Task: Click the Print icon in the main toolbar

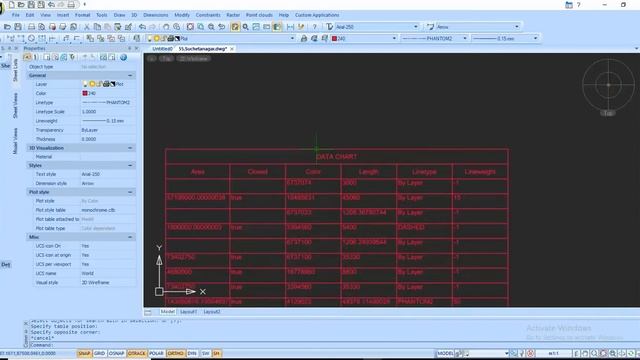Action: click(x=31, y=27)
